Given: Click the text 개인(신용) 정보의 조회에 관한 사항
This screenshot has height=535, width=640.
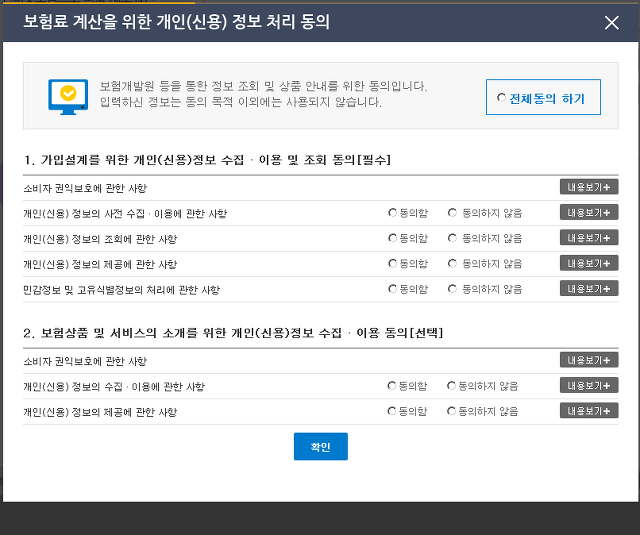Looking at the screenshot, I should pos(100,239).
